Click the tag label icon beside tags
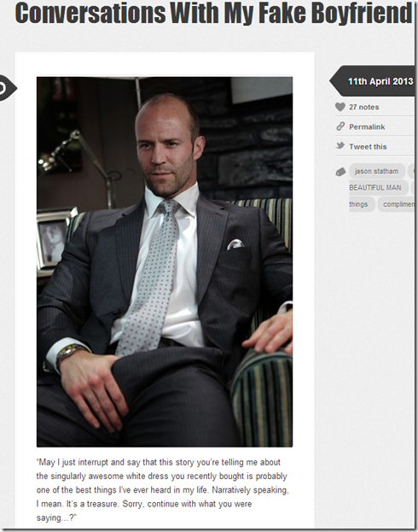418x532 pixels. pos(340,172)
